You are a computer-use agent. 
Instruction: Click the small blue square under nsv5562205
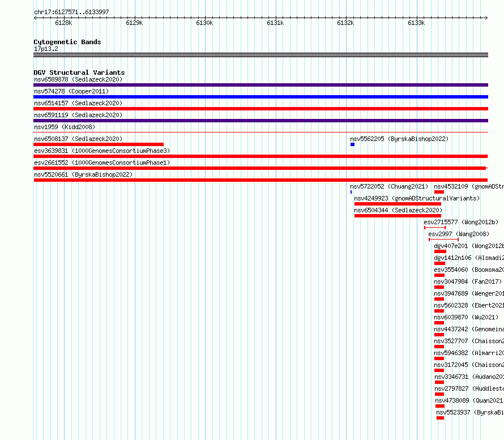point(353,144)
